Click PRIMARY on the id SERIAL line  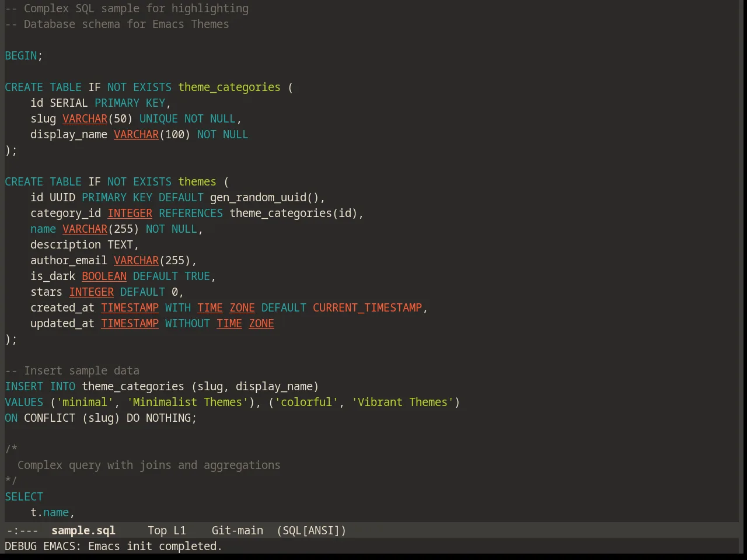(117, 103)
